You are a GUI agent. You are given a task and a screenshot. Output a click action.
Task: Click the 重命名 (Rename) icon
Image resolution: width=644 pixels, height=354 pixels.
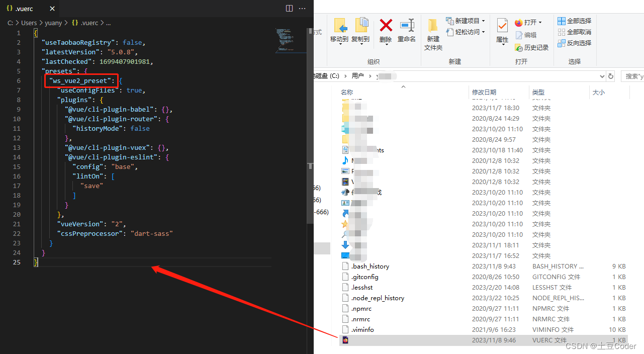point(407,25)
